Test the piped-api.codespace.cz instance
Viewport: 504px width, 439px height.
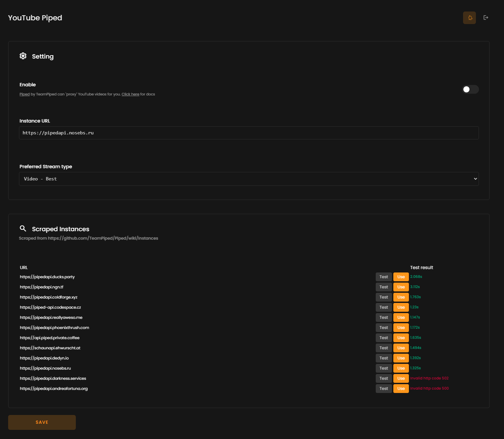pyautogui.click(x=384, y=307)
